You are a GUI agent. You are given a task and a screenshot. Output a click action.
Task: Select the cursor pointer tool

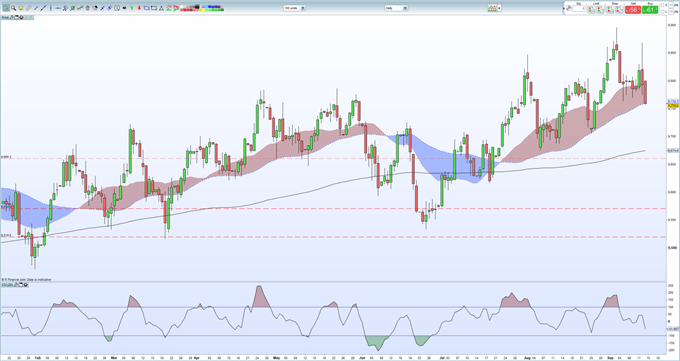point(6,8)
